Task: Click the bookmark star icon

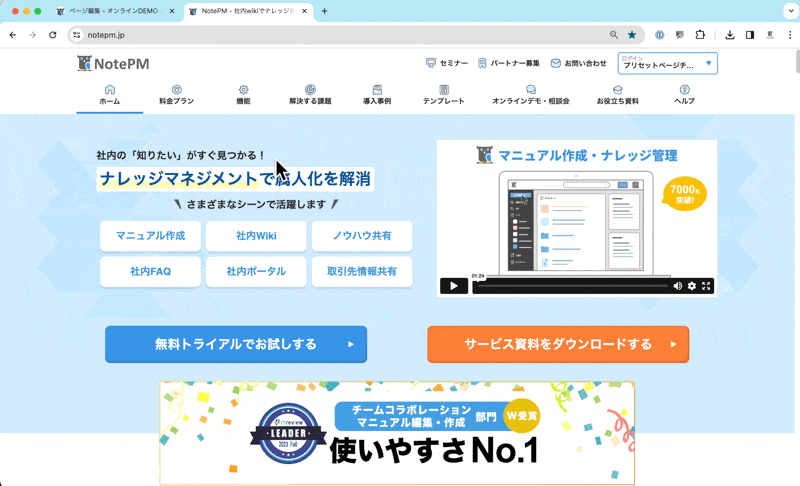Action: (632, 35)
